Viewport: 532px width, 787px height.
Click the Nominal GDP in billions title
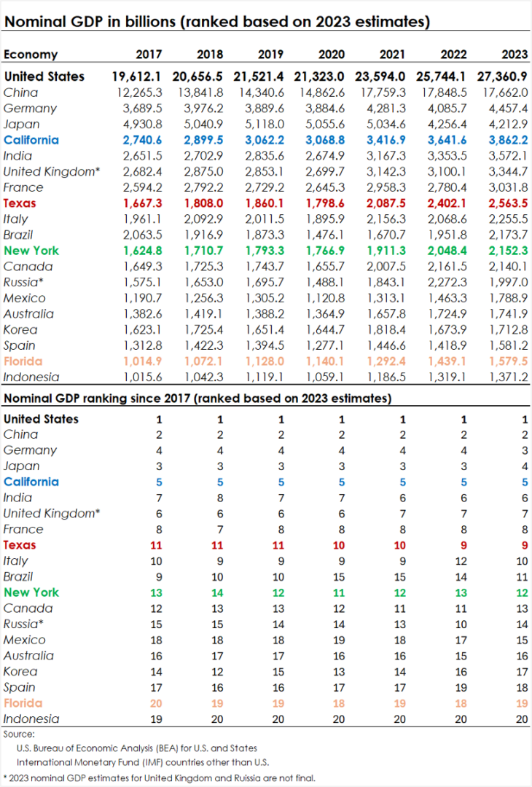pos(217,22)
